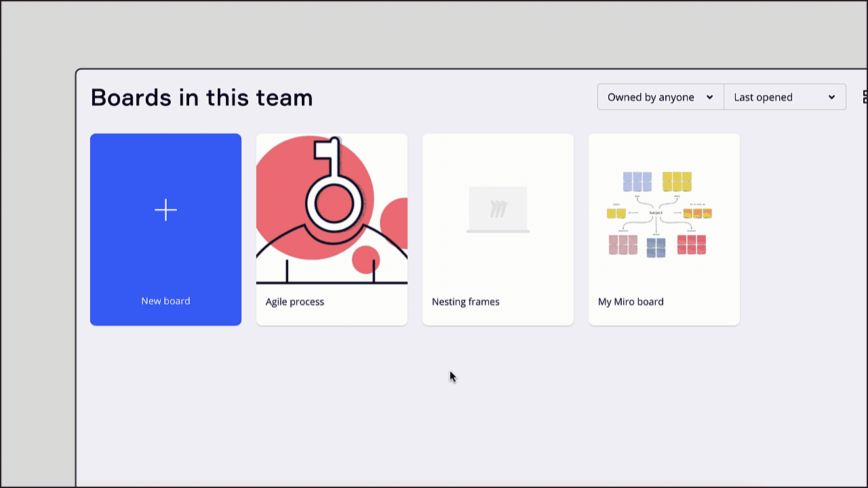
Task: Click the red sticky notes in Miro board preview
Action: tap(691, 244)
